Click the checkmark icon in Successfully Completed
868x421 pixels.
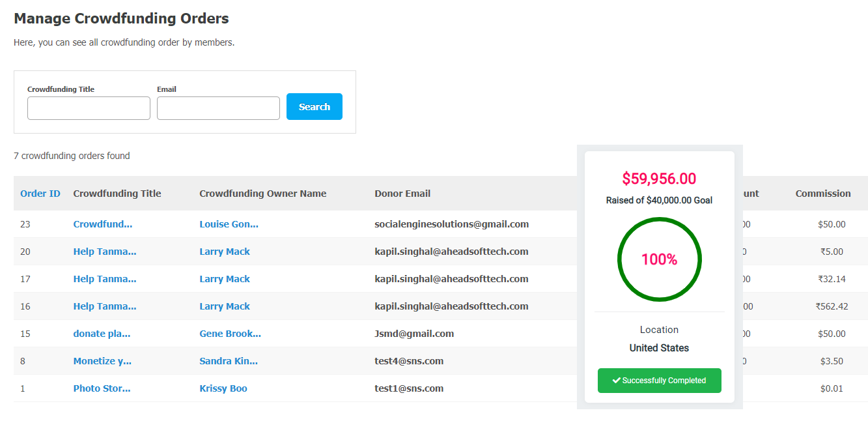(616, 381)
